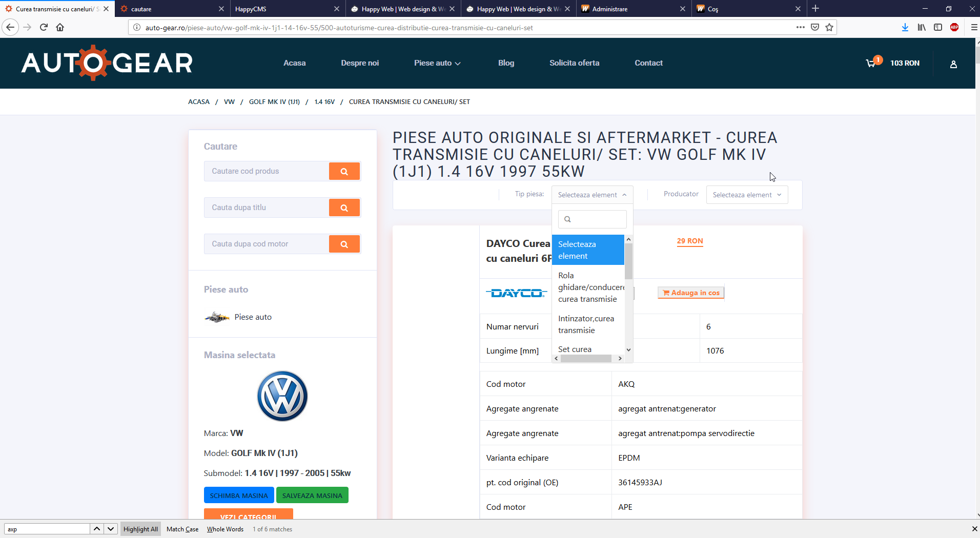This screenshot has height=538, width=980.
Task: Open the page actions three-dots menu
Action: [x=800, y=27]
